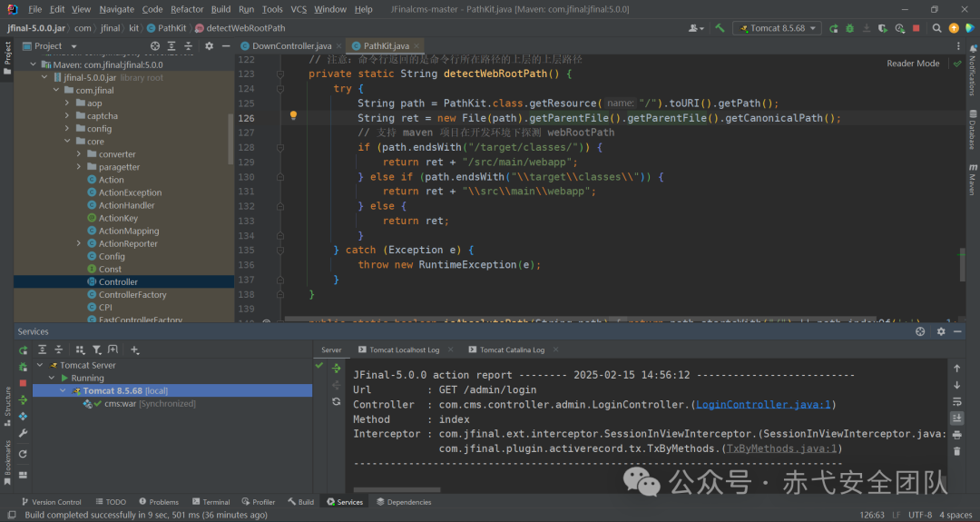Switch to Tomcat Catalina Log tab
980x522 pixels.
click(513, 350)
